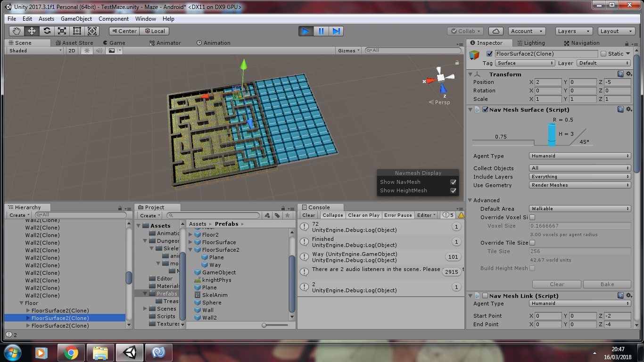Open the Component menu
The height and width of the screenshot is (362, 644).
tap(114, 19)
